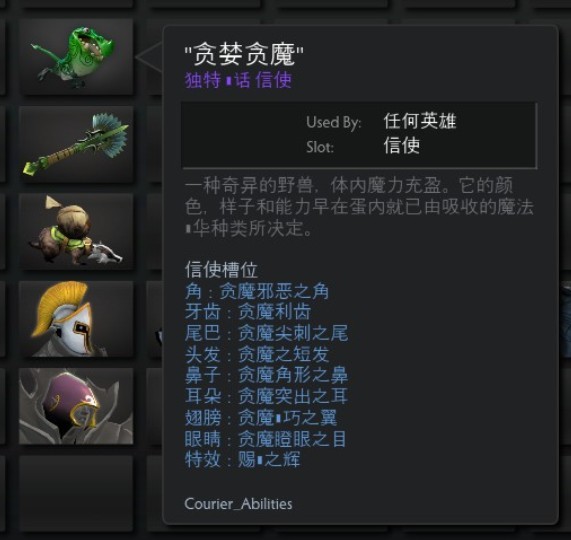Select the green Greevil courier item

click(76, 57)
